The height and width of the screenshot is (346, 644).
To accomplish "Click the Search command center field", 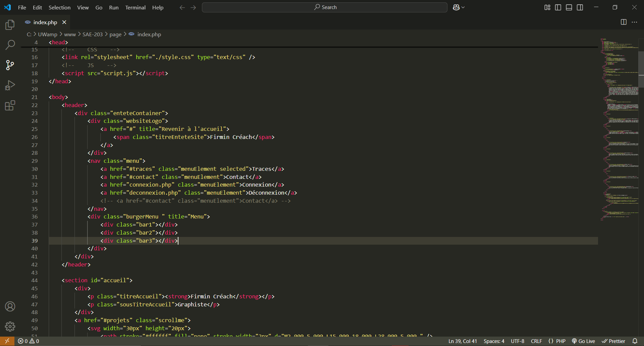I will tap(324, 7).
